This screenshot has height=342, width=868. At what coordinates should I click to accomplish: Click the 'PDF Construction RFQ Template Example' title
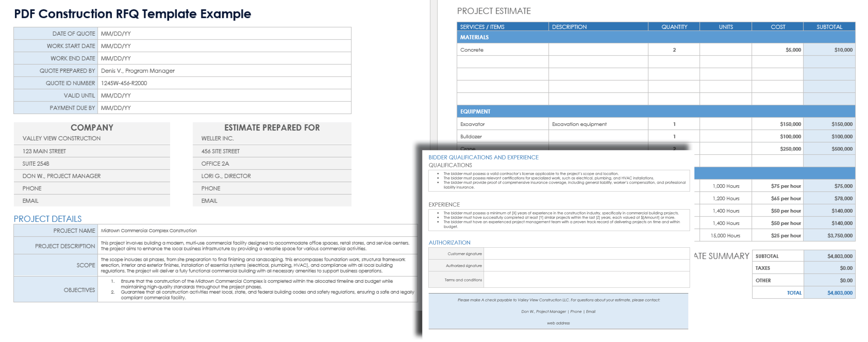(x=133, y=14)
